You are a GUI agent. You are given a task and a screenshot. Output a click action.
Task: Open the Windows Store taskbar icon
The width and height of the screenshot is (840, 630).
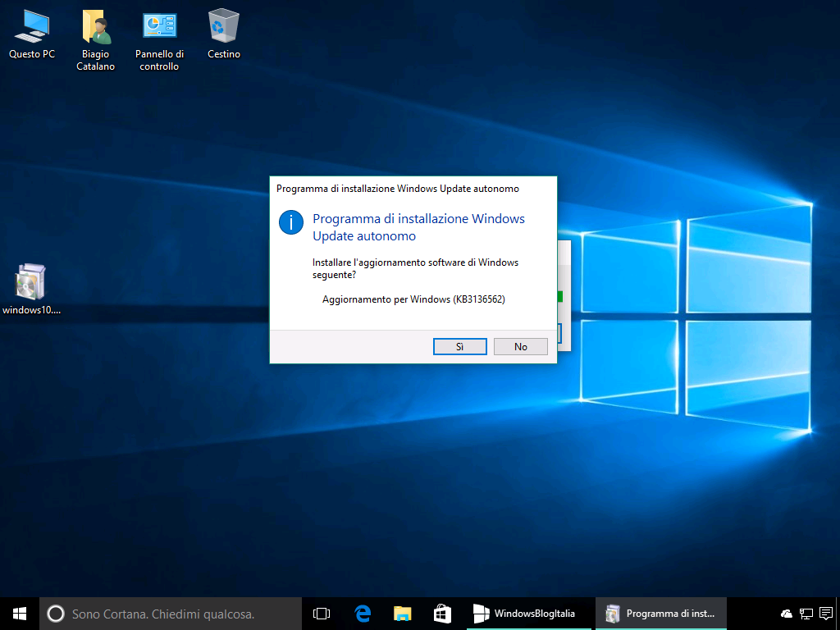pos(442,614)
